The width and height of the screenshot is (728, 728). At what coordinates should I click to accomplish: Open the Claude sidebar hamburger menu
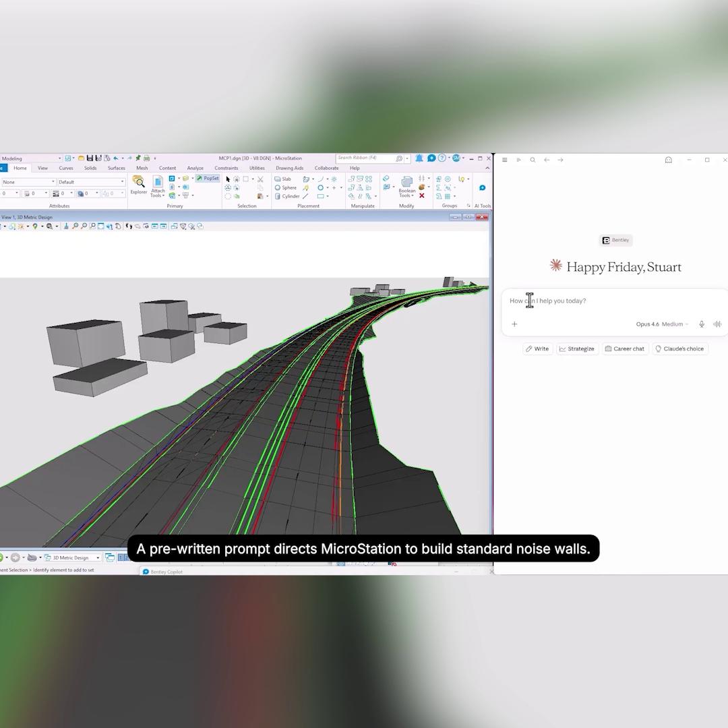505,160
